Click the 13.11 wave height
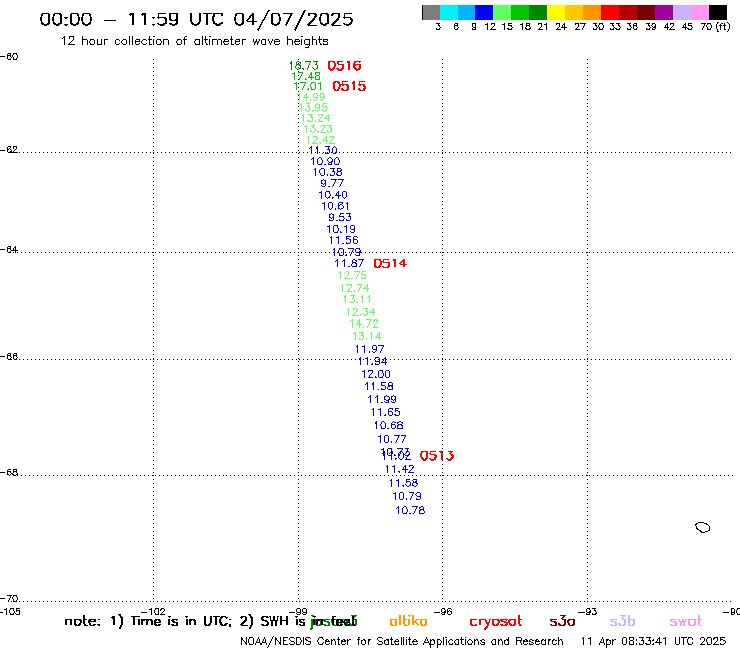Screen dimensions: 740x650 [357, 299]
